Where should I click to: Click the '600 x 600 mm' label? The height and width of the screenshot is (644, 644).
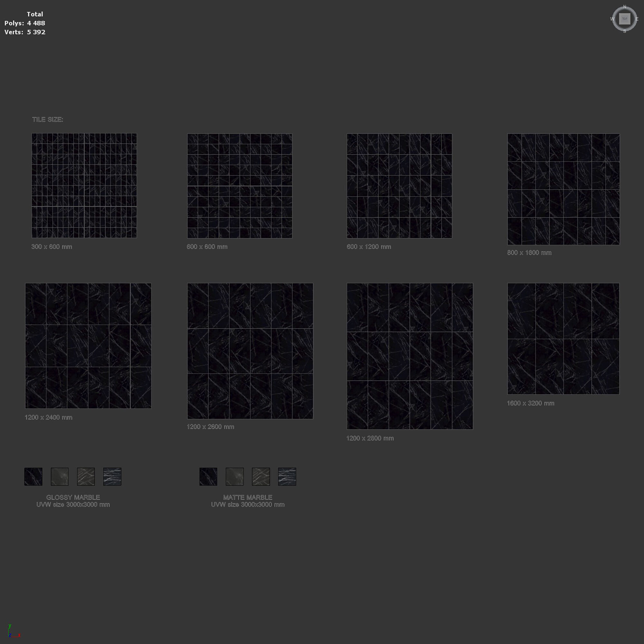pos(207,247)
